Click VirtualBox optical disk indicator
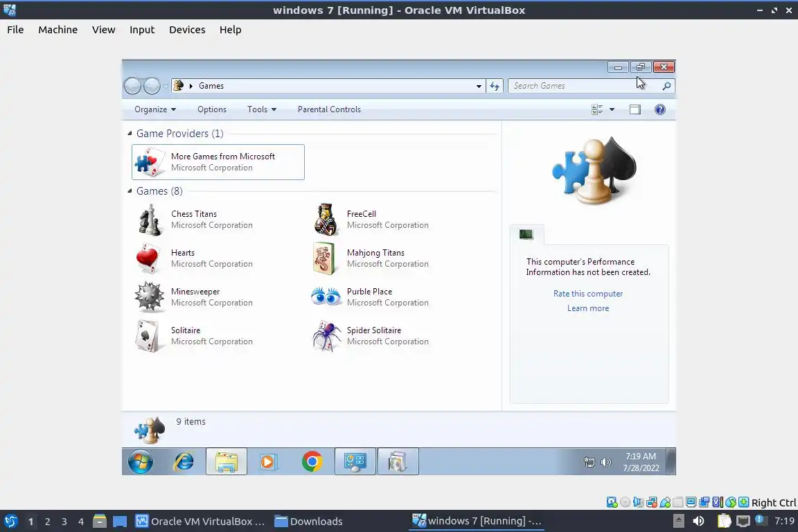The height and width of the screenshot is (532, 798). click(626, 502)
